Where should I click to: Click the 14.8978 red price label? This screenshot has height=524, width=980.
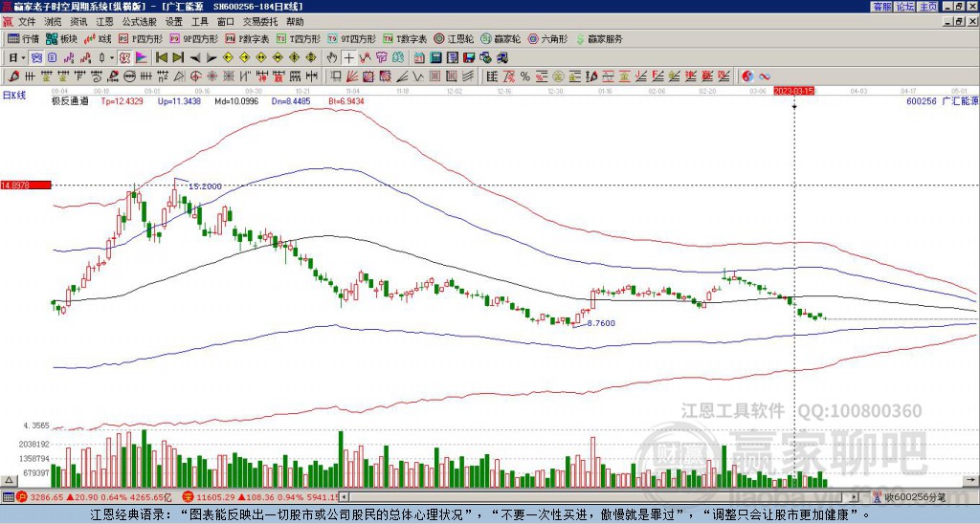tap(25, 185)
